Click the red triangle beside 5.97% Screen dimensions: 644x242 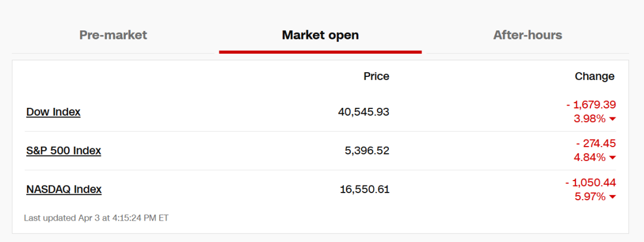pyautogui.click(x=612, y=197)
